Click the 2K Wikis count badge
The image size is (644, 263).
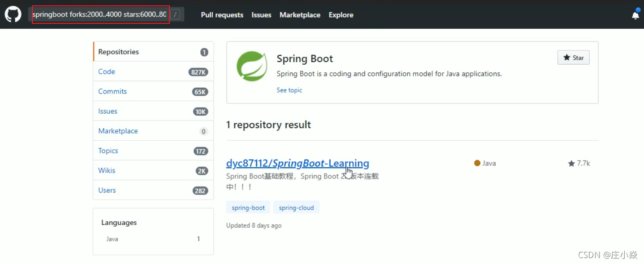pyautogui.click(x=202, y=171)
